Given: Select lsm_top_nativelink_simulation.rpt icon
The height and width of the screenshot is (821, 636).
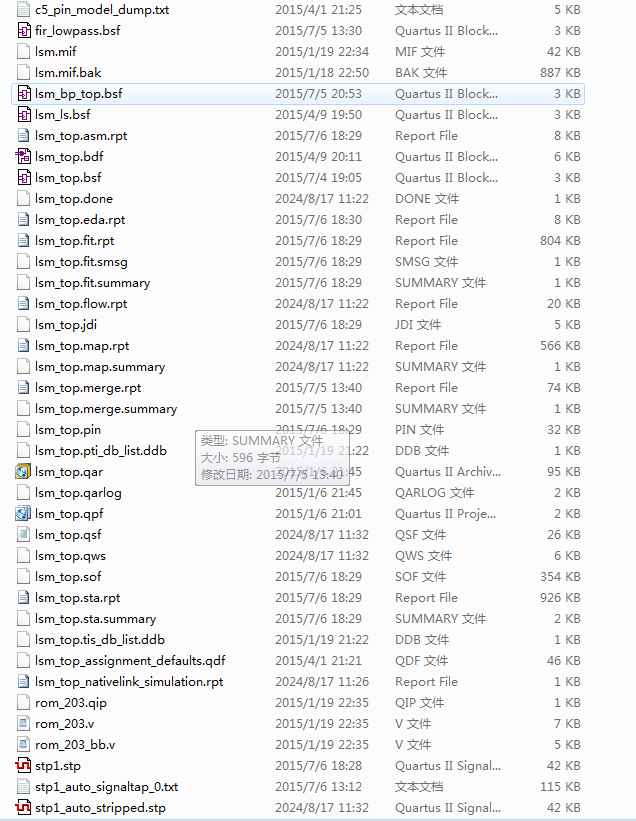Looking at the screenshot, I should pyautogui.click(x=24, y=682).
